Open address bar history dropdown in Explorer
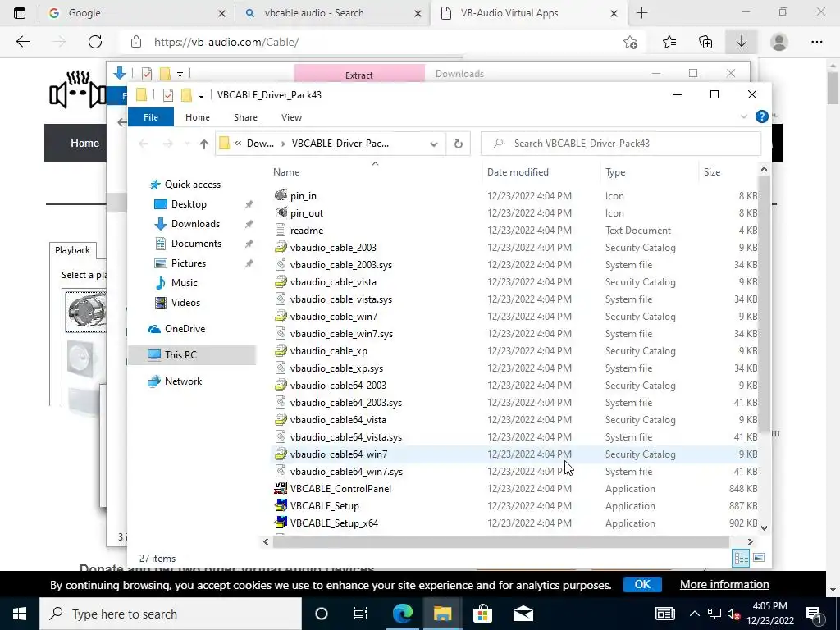840x630 pixels. [434, 144]
